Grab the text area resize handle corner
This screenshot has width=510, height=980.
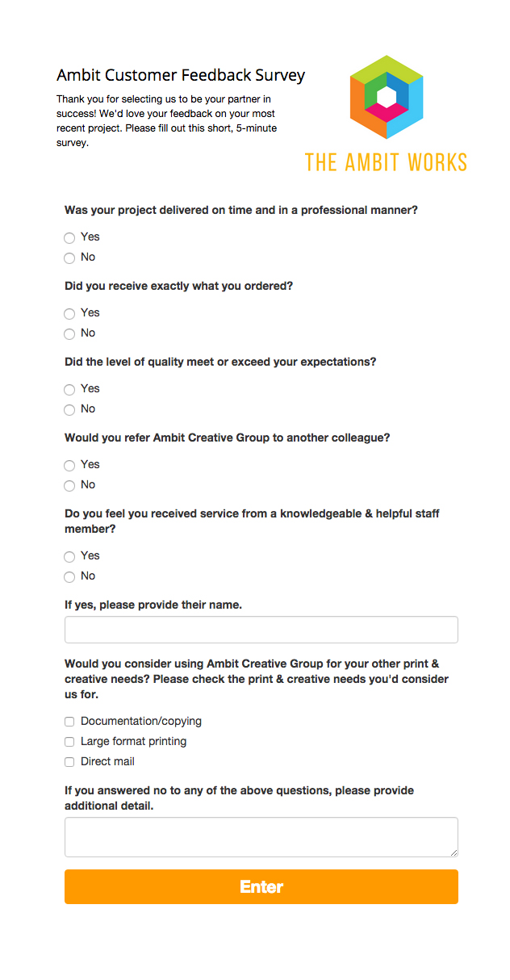tap(454, 852)
